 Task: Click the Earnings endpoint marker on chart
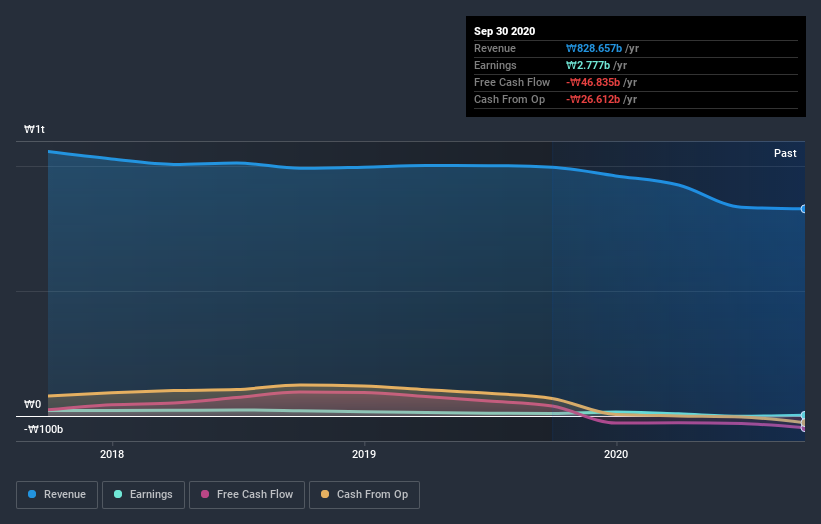(803, 415)
